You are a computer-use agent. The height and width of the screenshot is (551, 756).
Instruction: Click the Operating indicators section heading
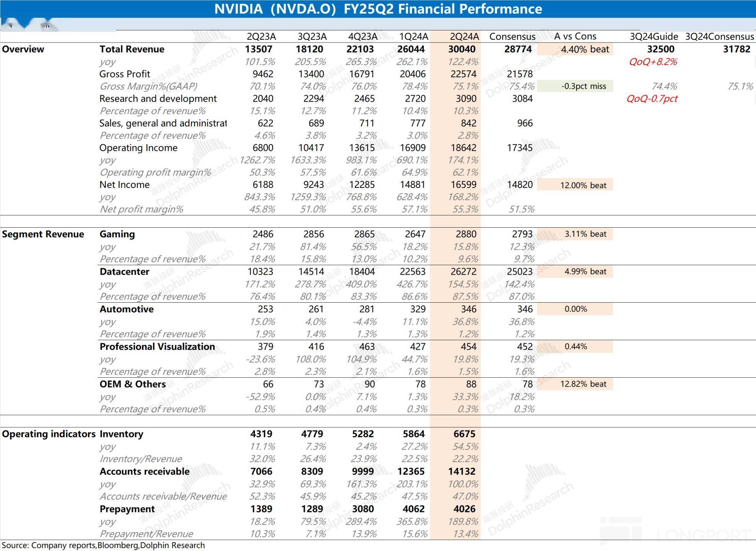pos(49,434)
